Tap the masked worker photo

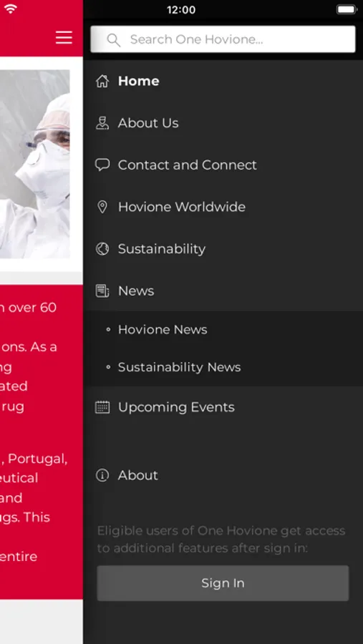click(x=35, y=164)
